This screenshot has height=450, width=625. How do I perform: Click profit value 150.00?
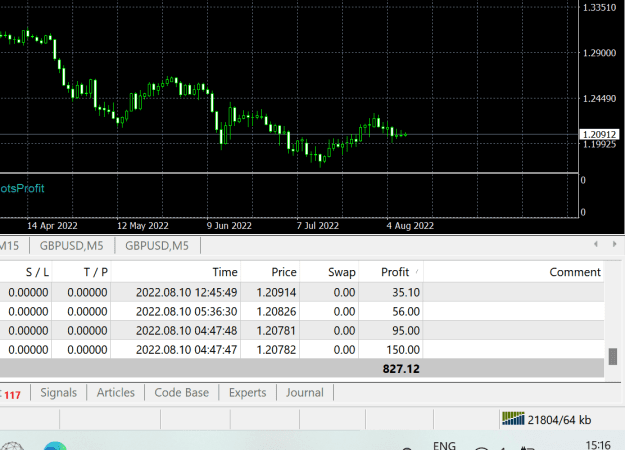[403, 350]
